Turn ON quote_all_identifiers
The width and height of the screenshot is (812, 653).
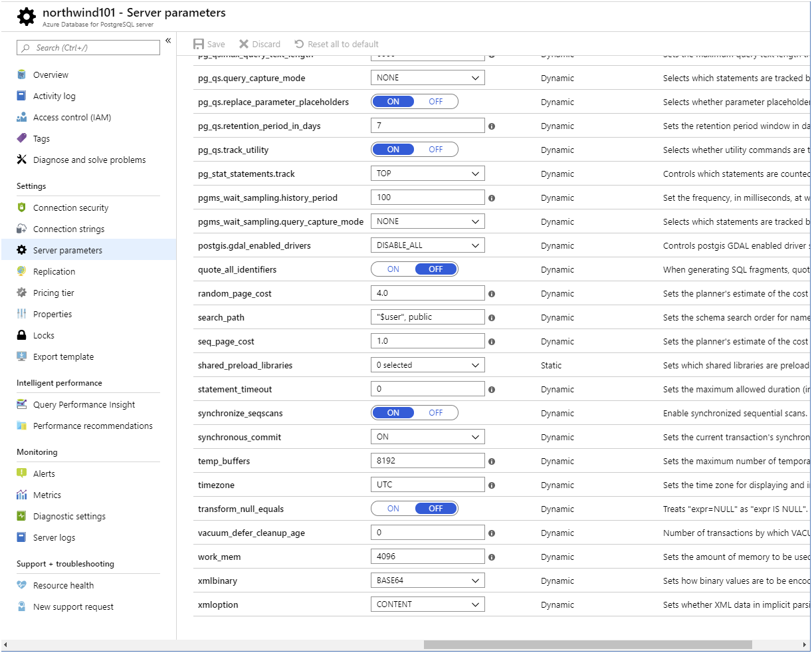tap(393, 269)
